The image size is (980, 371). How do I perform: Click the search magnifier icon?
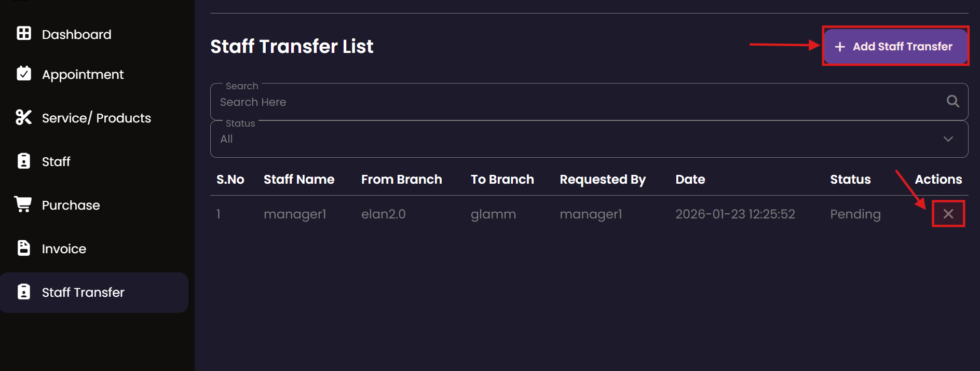[x=952, y=101]
